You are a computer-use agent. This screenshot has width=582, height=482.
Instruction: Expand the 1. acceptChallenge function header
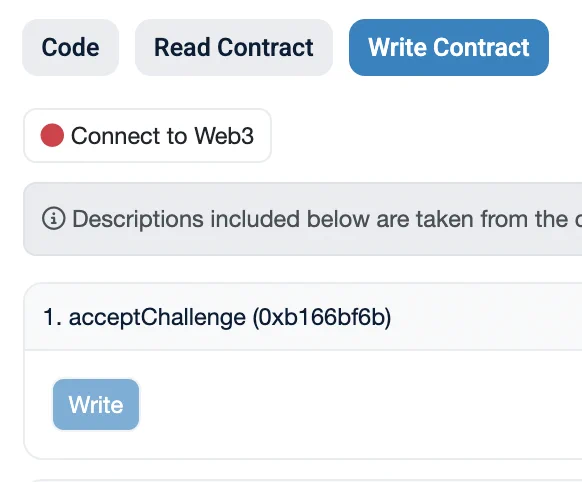[x=303, y=317]
